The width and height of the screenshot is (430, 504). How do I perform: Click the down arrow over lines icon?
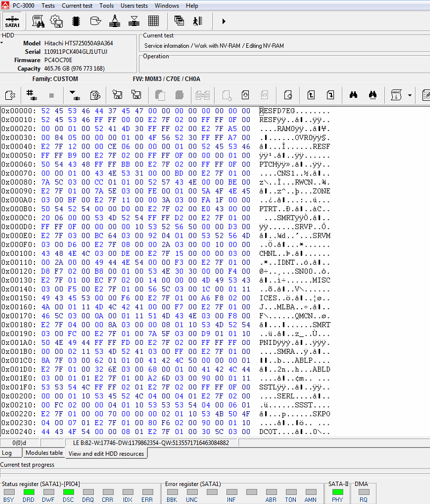point(75,95)
